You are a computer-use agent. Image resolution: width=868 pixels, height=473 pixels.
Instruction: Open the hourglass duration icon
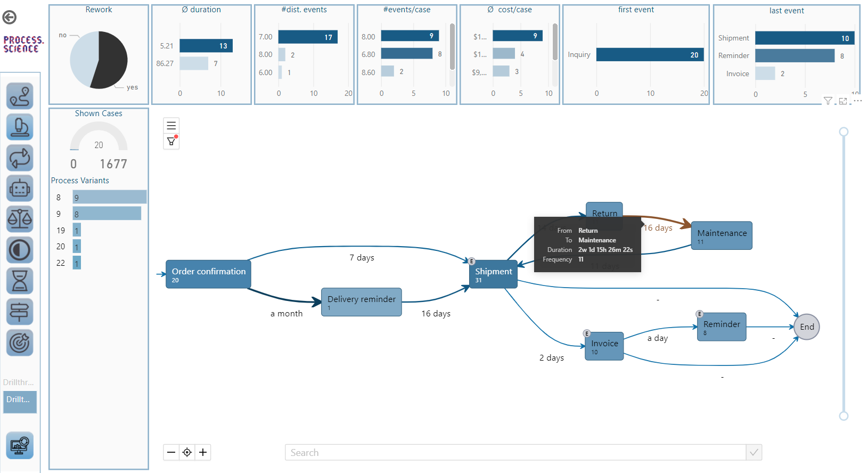pos(20,281)
